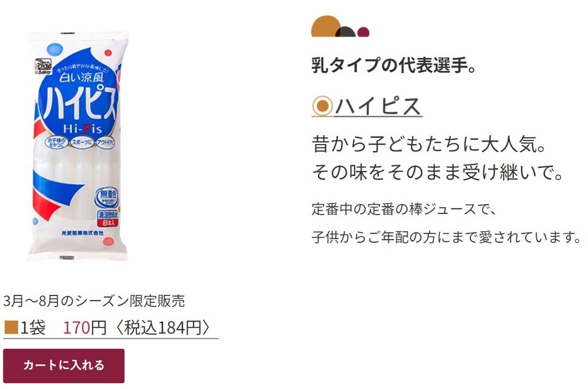Click the カートに入れる button
This screenshot has width=588, height=389.
click(64, 366)
